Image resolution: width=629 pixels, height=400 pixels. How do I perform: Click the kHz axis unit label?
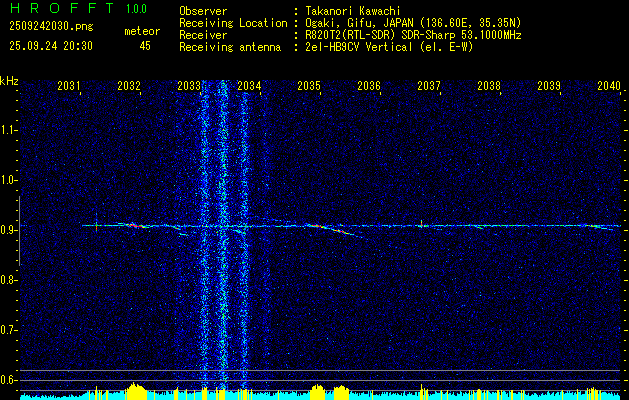(9, 81)
